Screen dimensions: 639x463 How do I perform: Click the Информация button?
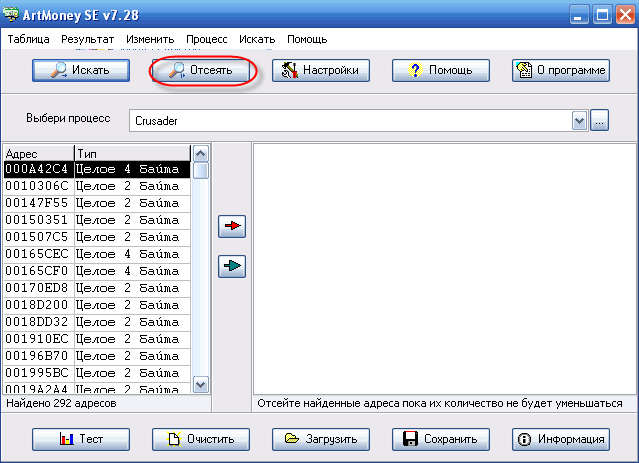[561, 439]
